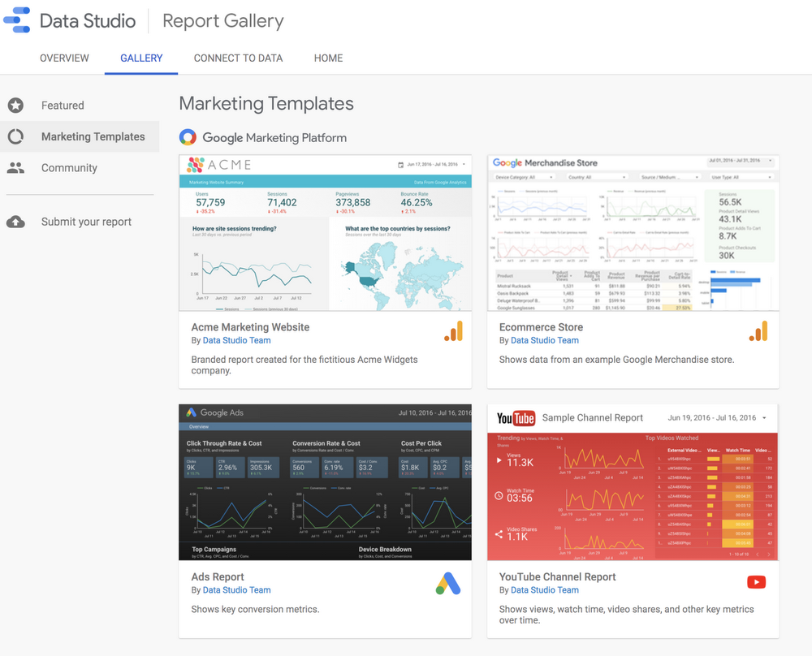Click the world map chart in Acme preview
812x656 pixels.
(x=401, y=274)
